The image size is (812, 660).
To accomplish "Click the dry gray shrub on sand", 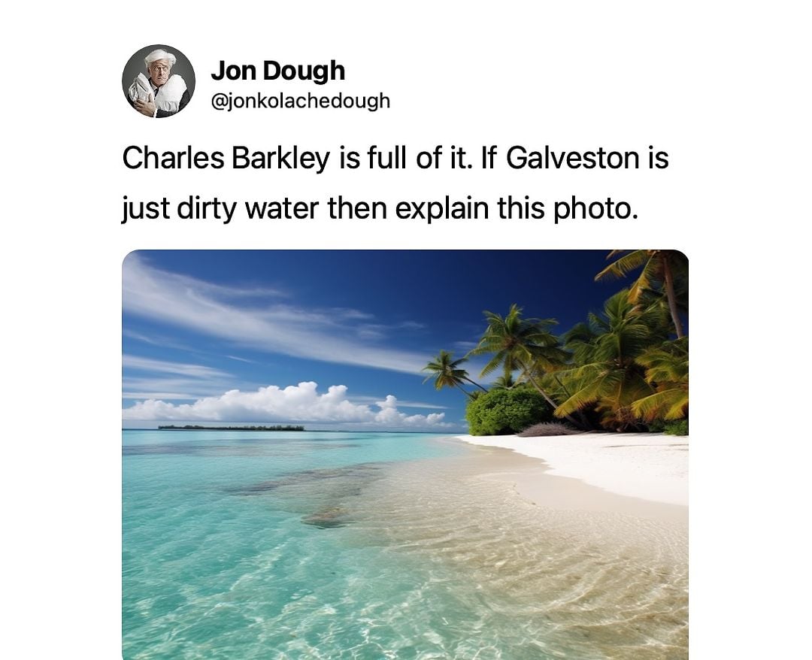I will click(x=548, y=430).
